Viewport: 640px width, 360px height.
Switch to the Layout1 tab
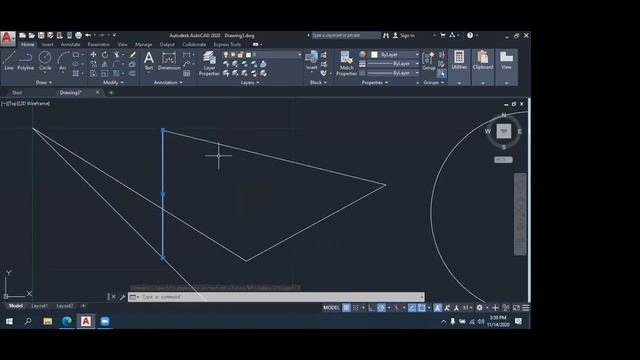(x=39, y=306)
